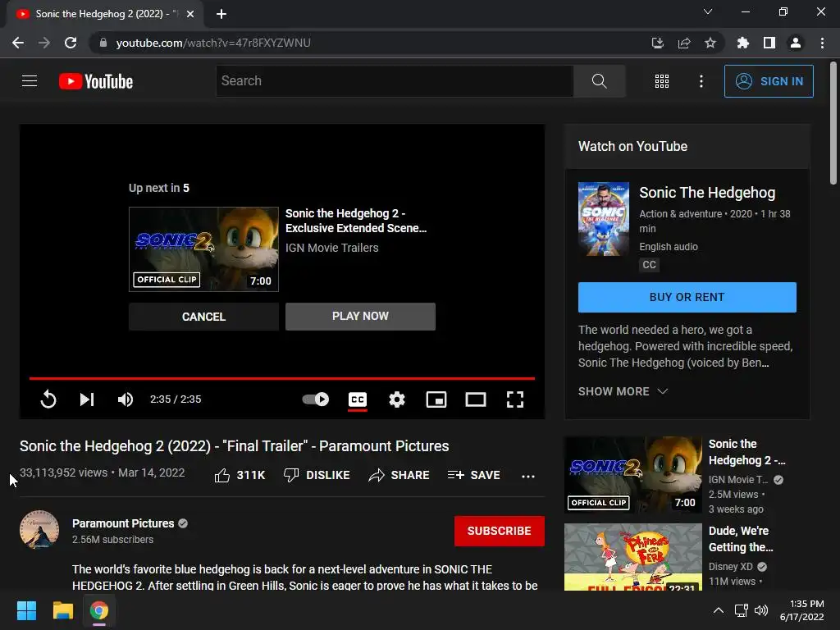Click the SIGN IN button
Viewport: 840px width, 630px height.
point(769,81)
